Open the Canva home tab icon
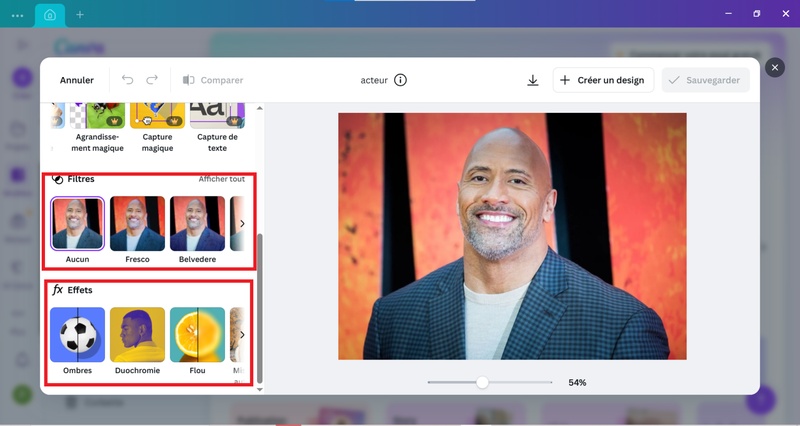 (x=50, y=15)
